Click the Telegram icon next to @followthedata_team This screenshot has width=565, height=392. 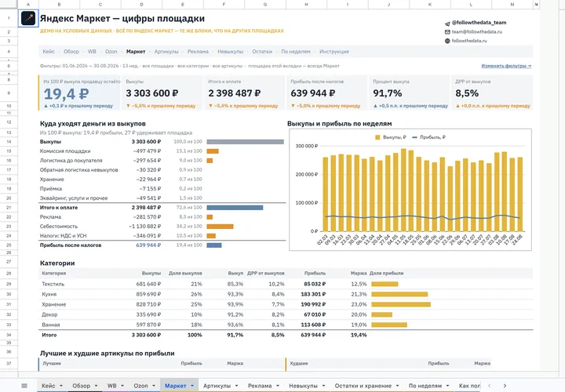[x=447, y=23]
